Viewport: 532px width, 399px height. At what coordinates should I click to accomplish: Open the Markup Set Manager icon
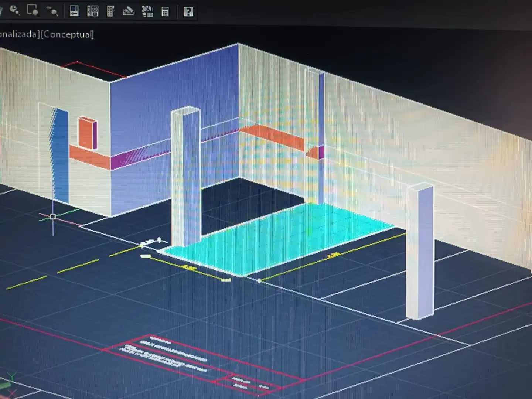click(147, 11)
